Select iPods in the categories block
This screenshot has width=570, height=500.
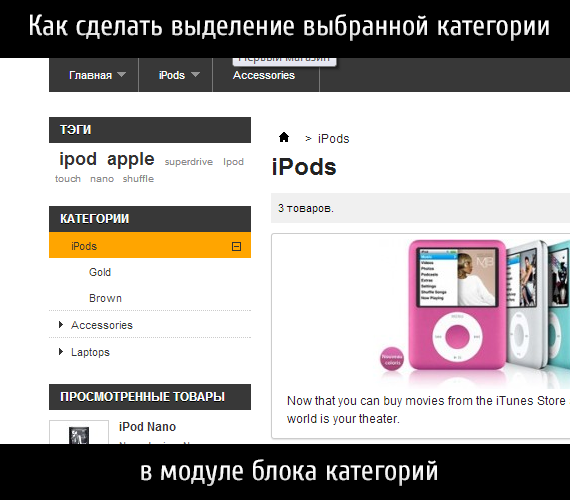pos(150,245)
